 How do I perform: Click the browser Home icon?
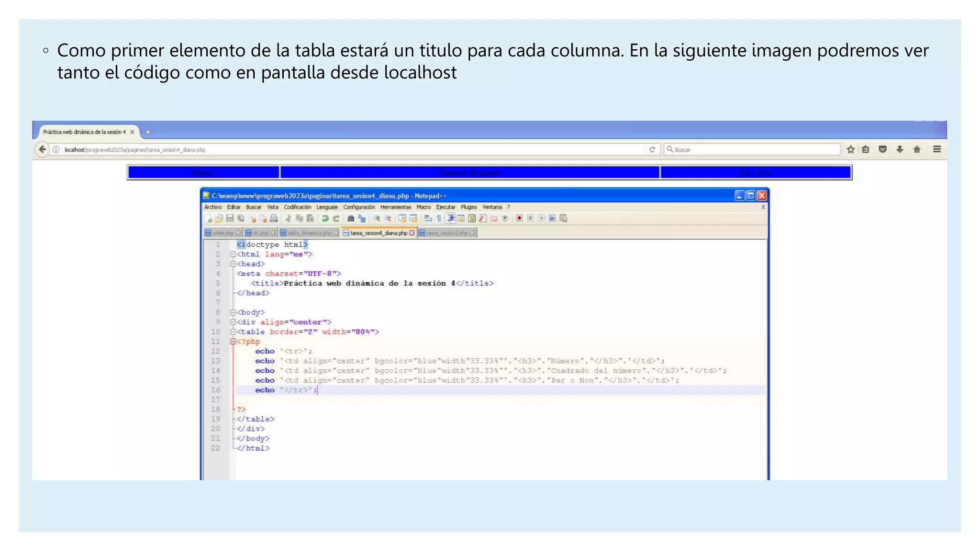pyautogui.click(x=917, y=150)
